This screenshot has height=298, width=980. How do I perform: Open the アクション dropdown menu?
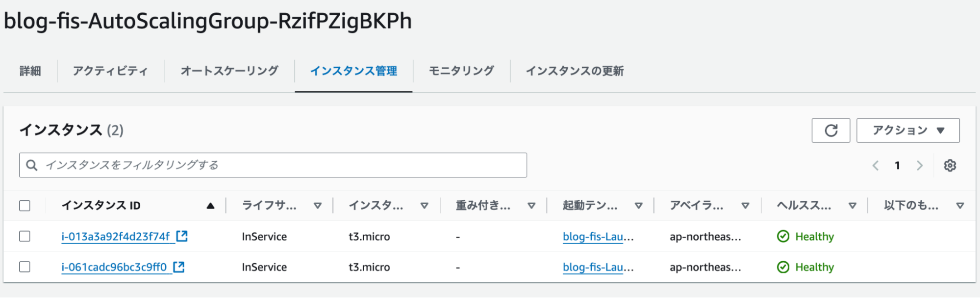(x=907, y=130)
